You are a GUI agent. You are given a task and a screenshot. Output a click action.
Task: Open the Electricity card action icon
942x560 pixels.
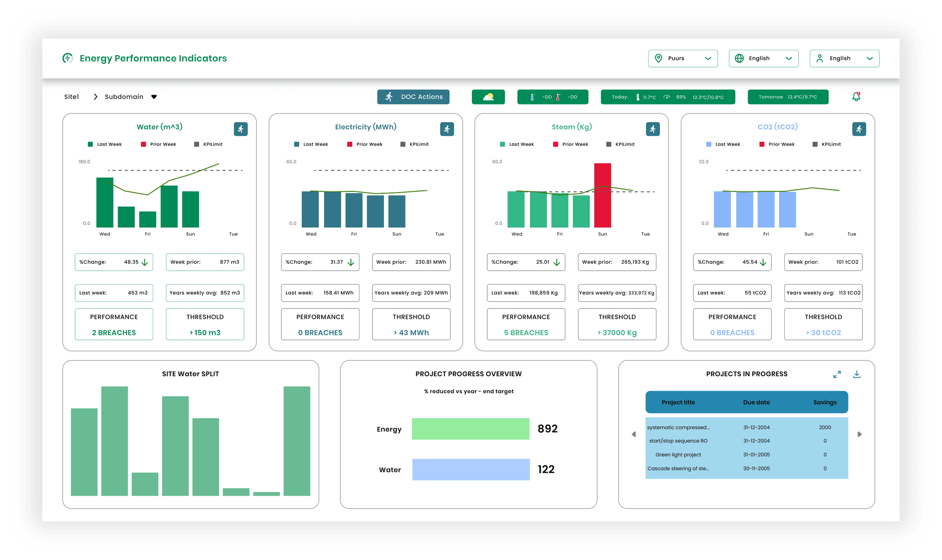click(x=447, y=129)
